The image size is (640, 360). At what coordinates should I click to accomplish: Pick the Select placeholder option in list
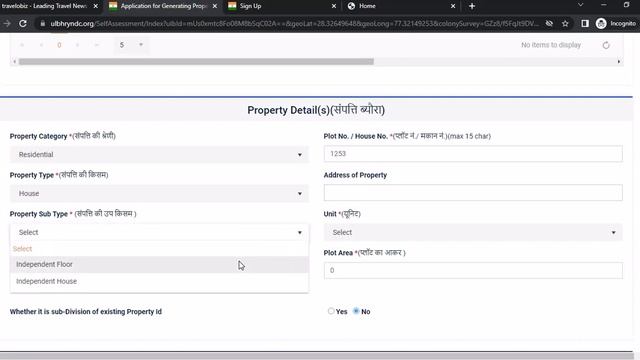159,249
